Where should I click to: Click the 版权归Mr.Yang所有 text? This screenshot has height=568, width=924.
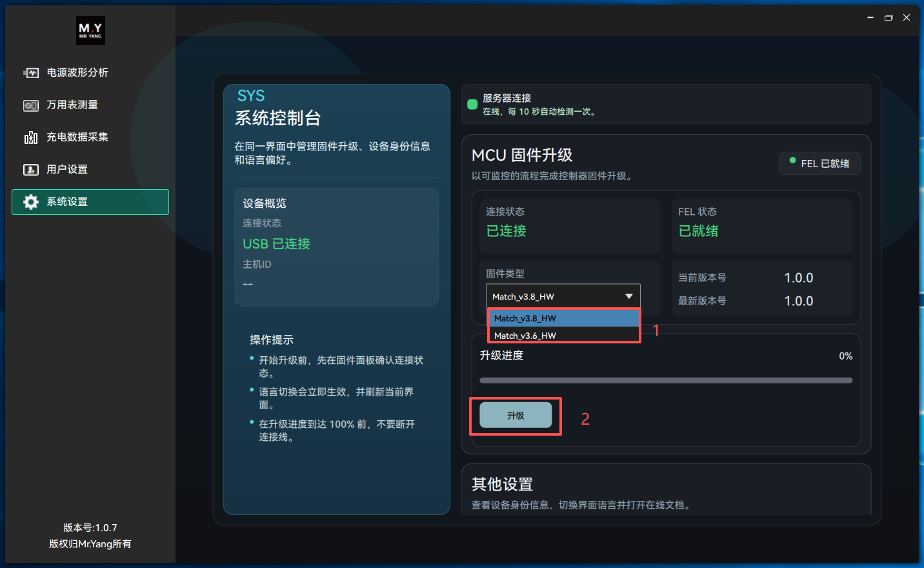[x=90, y=544]
